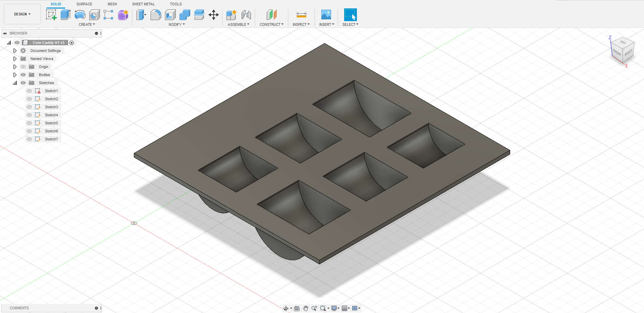
Task: Open the CONSTRUCT dropdown menu
Action: click(x=271, y=24)
